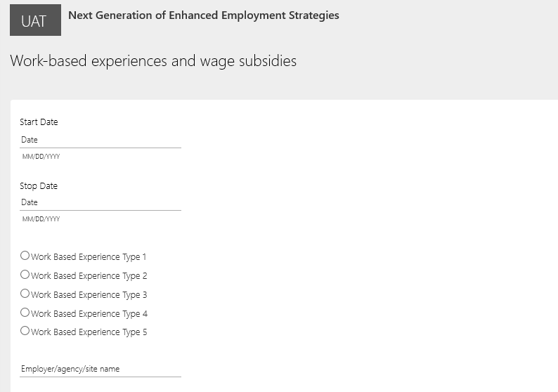The width and height of the screenshot is (558, 392).
Task: Click the UAT logo badge
Action: (35, 22)
